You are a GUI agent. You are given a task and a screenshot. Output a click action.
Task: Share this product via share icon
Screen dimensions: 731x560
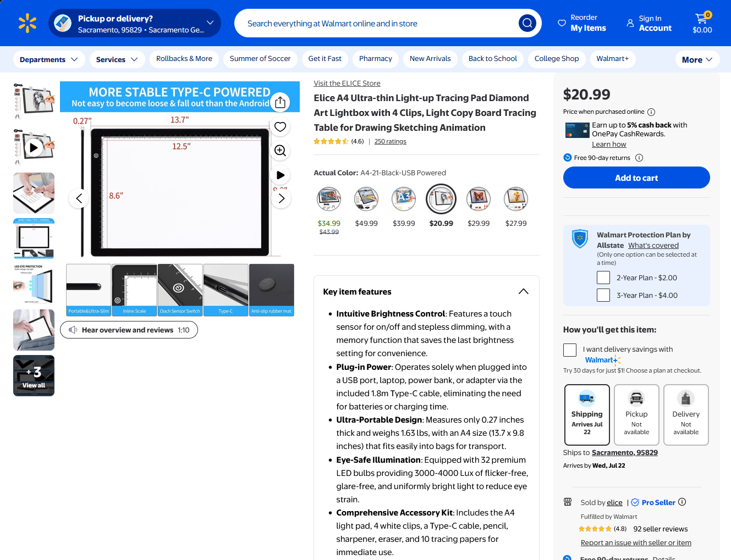click(x=281, y=102)
